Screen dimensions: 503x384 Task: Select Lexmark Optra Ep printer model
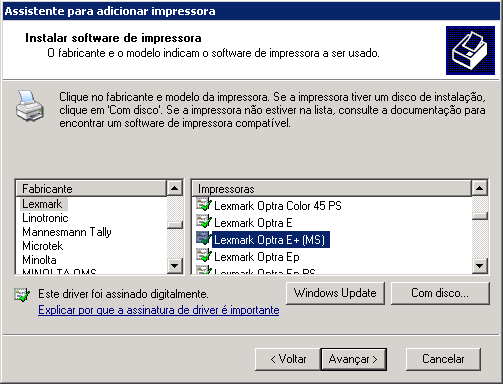[257, 257]
